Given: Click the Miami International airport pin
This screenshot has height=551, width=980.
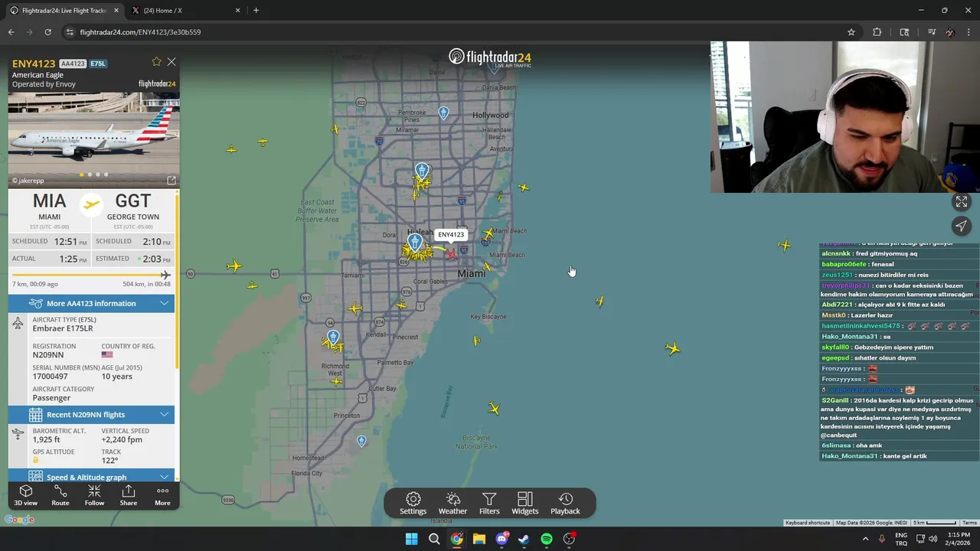Looking at the screenshot, I should point(415,243).
